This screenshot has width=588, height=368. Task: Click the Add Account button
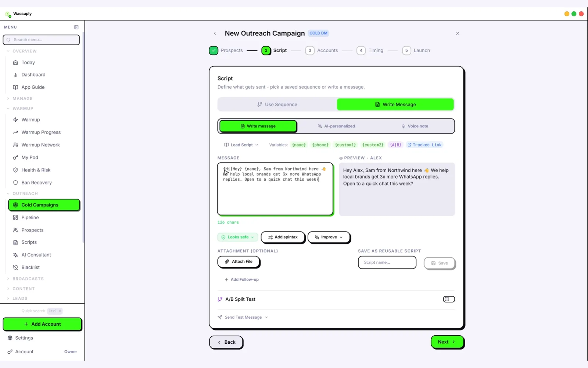[x=42, y=324]
